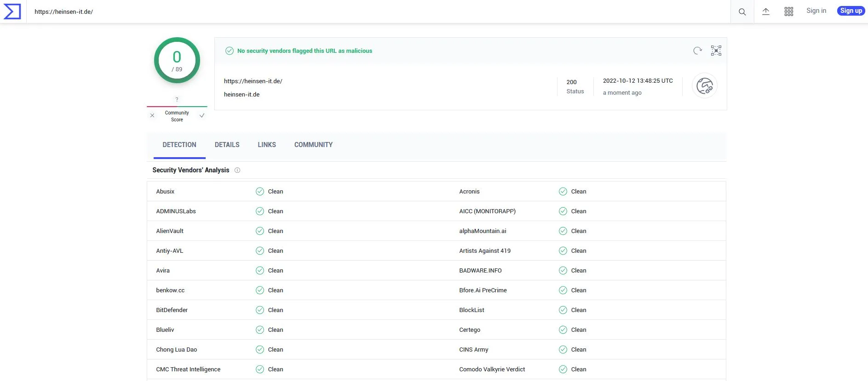Click the Antiy-AVL vendor name
This screenshot has height=381, width=868.
(x=170, y=251)
